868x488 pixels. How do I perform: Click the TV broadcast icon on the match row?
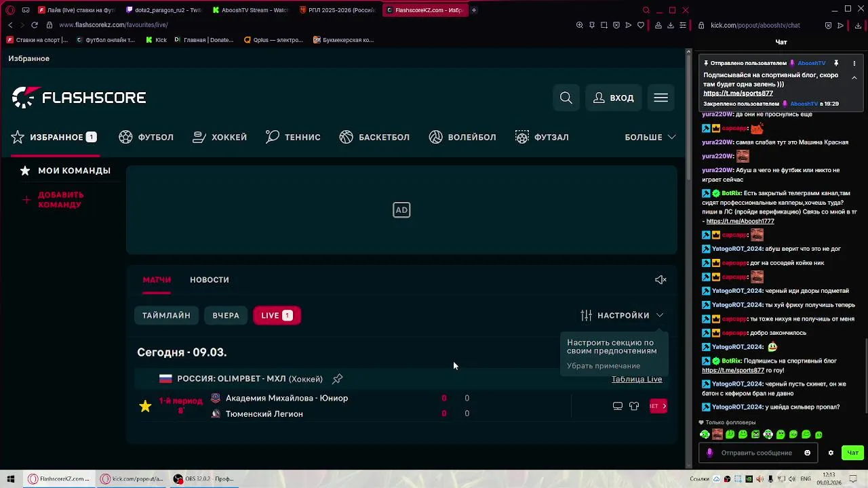coord(618,406)
